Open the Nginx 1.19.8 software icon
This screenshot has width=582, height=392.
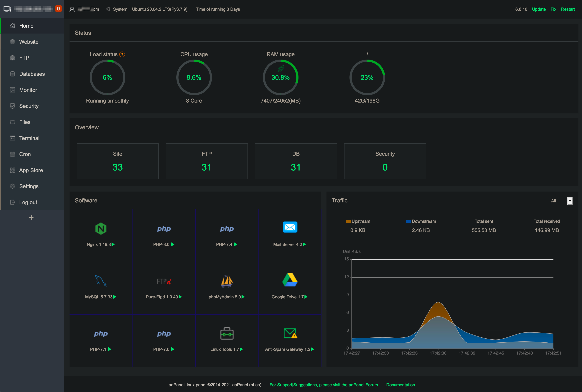[101, 228]
